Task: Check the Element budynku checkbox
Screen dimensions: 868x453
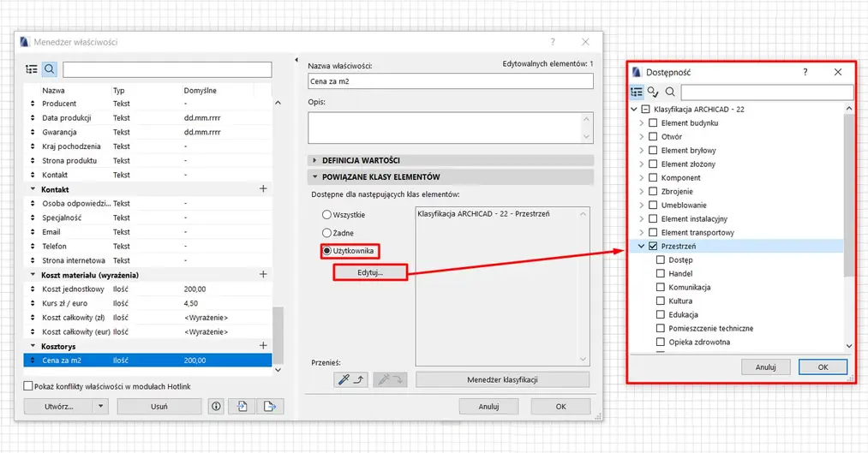Action: click(x=653, y=122)
